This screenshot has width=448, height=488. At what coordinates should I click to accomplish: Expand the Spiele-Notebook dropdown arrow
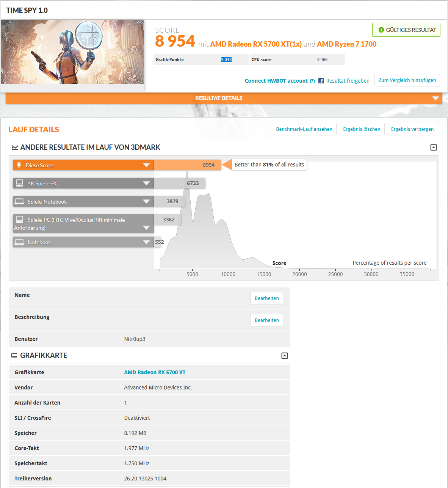coord(146,201)
